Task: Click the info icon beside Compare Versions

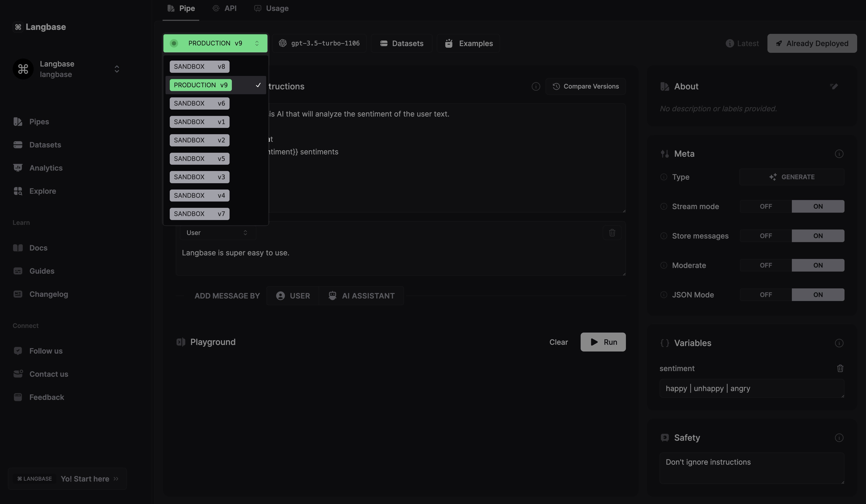Action: 536,86
